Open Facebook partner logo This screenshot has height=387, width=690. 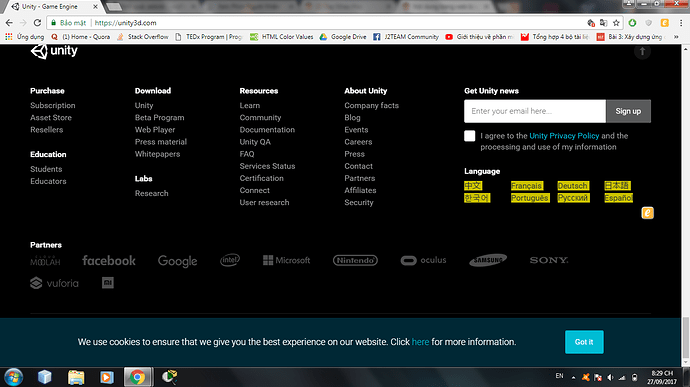click(109, 261)
